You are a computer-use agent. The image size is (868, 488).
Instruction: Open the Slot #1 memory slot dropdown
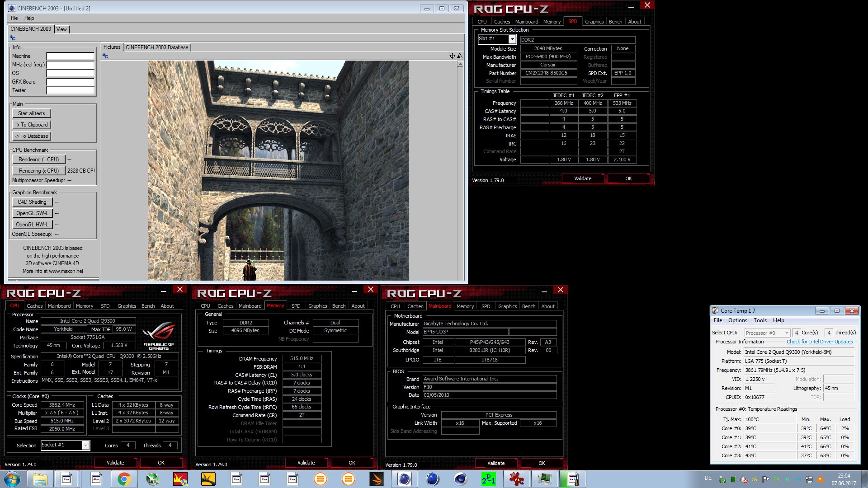(x=512, y=39)
